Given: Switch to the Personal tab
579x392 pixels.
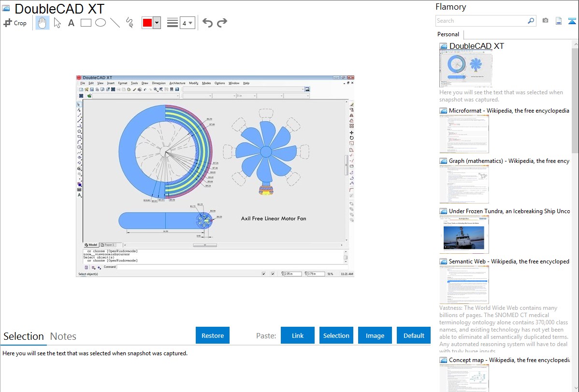Looking at the screenshot, I should [448, 34].
